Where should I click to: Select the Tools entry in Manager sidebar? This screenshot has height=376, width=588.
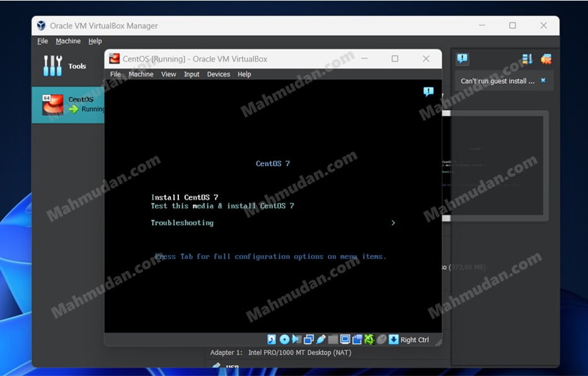[66, 66]
